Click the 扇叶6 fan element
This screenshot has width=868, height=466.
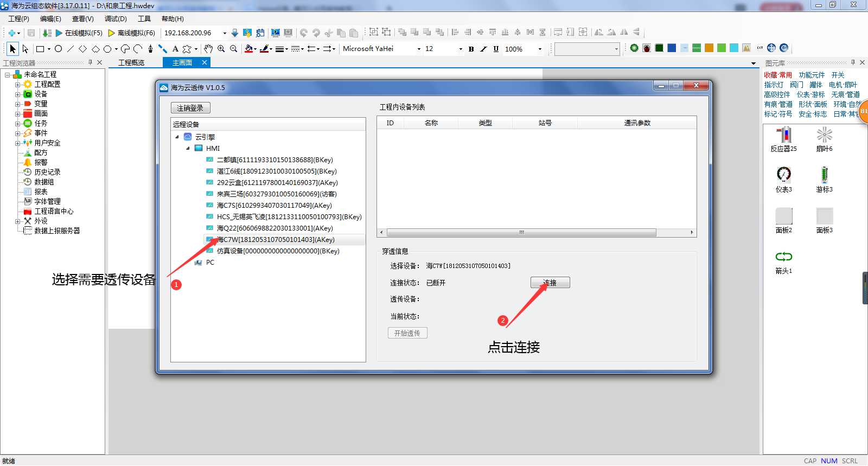pos(825,139)
